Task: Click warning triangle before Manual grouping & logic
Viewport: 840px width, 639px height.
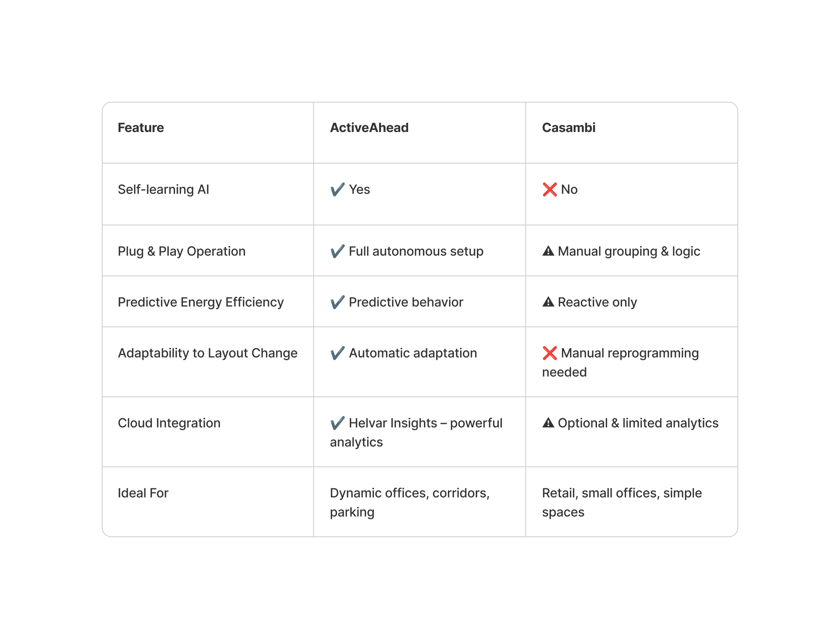Action: [x=548, y=251]
